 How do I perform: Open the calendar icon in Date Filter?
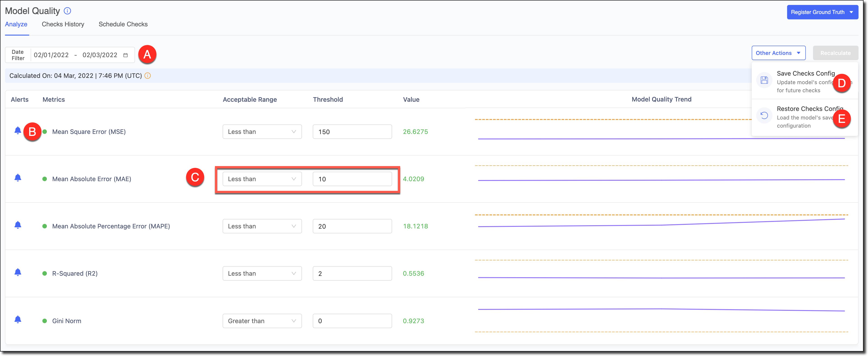125,55
